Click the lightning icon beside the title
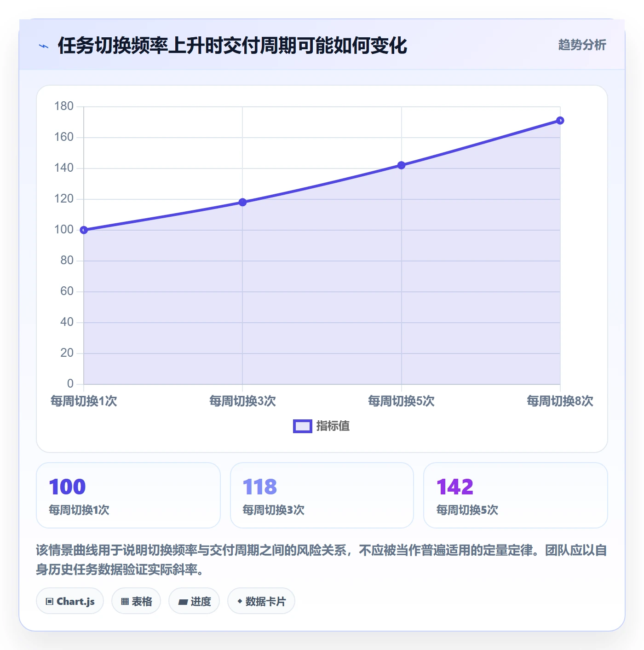644x650 pixels. 44,46
